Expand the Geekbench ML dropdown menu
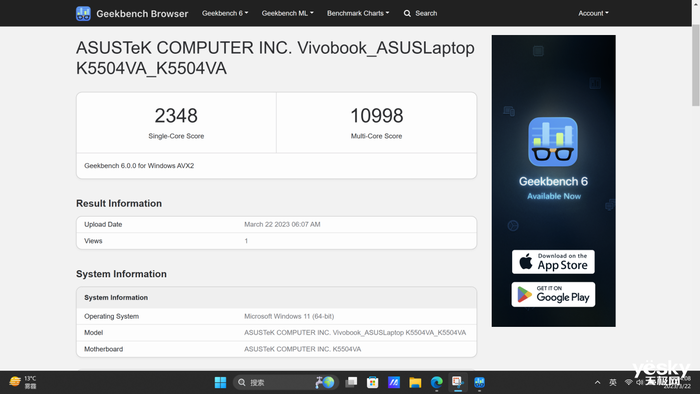The height and width of the screenshot is (394, 700). pos(288,13)
